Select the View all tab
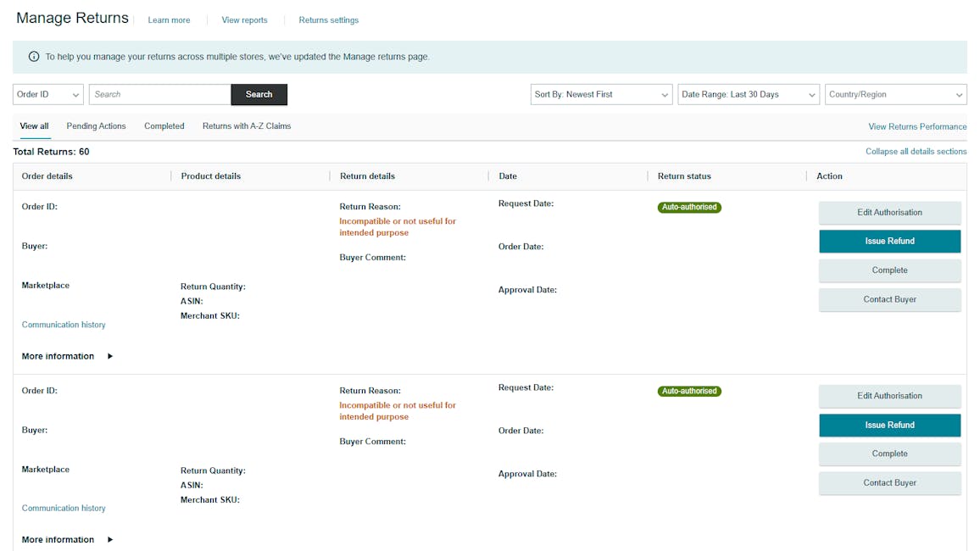 pos(34,126)
